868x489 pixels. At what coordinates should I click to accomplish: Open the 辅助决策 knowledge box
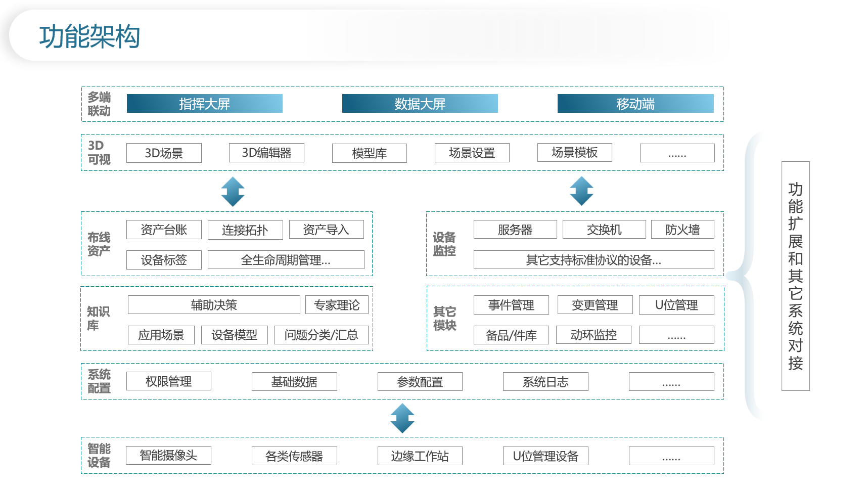[x=214, y=305]
